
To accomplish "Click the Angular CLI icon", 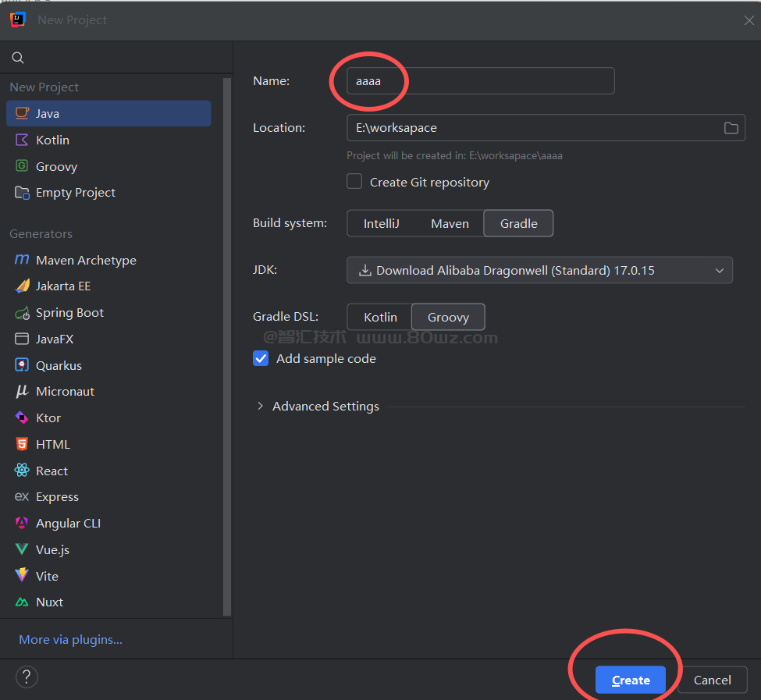I will point(22,523).
